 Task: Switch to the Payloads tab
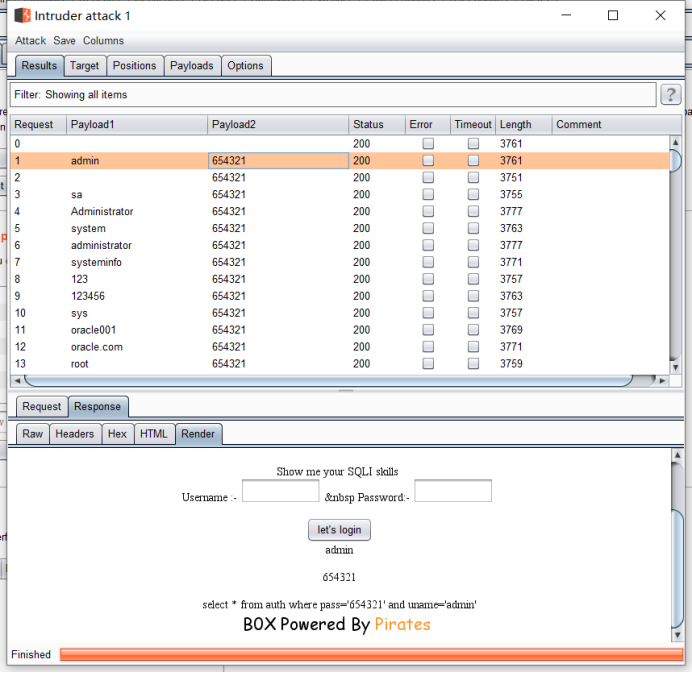(192, 66)
